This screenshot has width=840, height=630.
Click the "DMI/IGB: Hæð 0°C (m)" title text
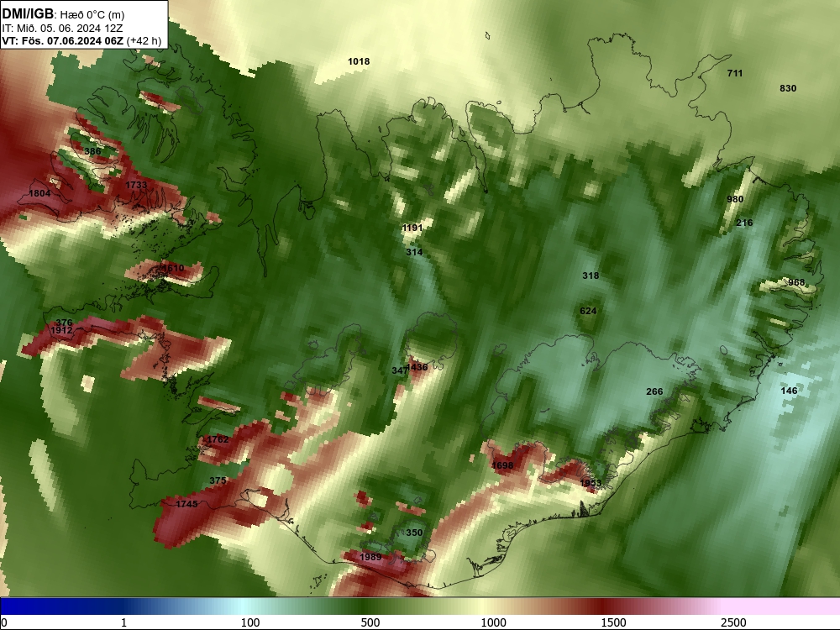(63, 14)
